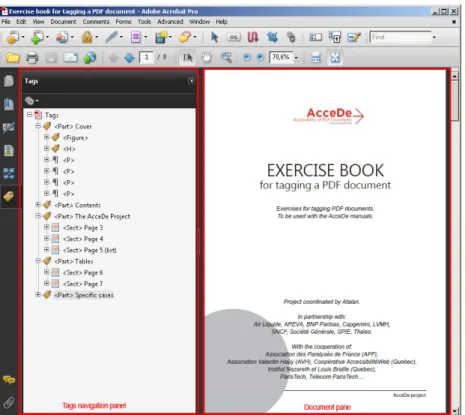This screenshot has width=465, height=415.
Task: Enable Scrolling Pages view mode
Action: [316, 58]
